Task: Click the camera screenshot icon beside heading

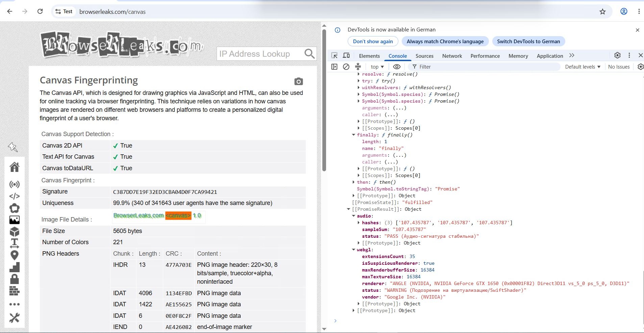Action: tap(298, 81)
